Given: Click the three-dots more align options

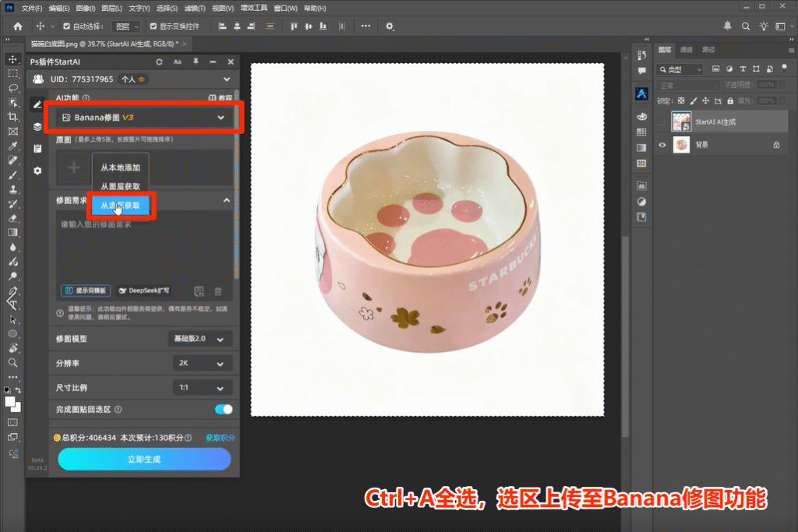Looking at the screenshot, I should click(x=365, y=26).
